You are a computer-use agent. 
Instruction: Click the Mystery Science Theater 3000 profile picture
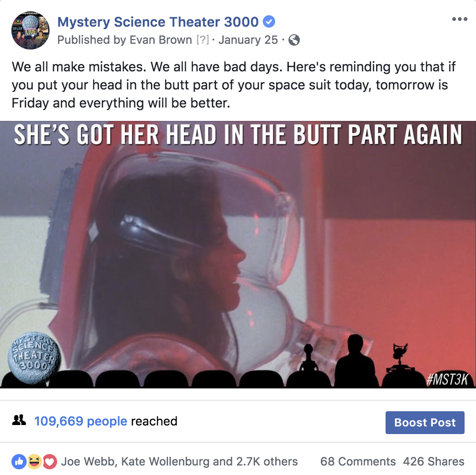coord(30,30)
